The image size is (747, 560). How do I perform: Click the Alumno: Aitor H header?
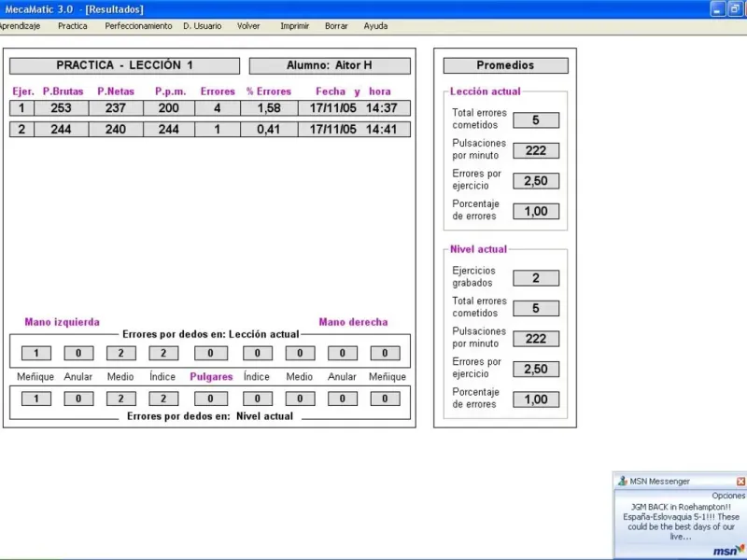(329, 66)
